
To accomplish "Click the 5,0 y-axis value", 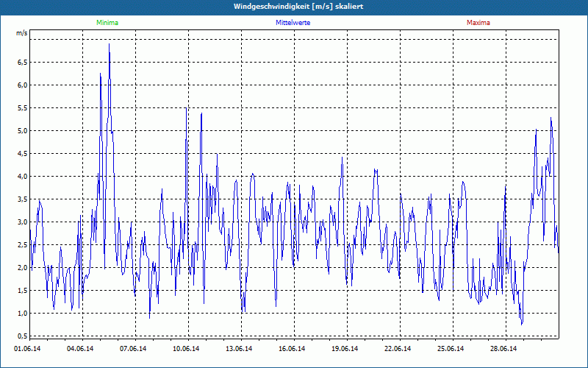I will pyautogui.click(x=23, y=131).
